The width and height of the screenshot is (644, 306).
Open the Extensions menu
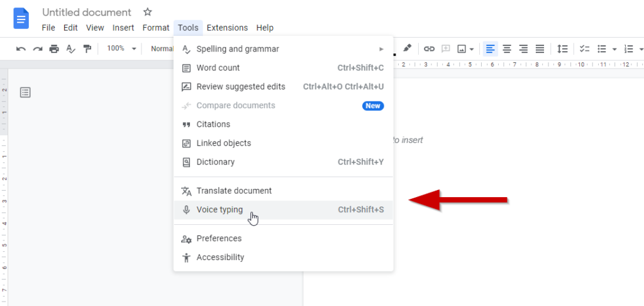click(227, 28)
